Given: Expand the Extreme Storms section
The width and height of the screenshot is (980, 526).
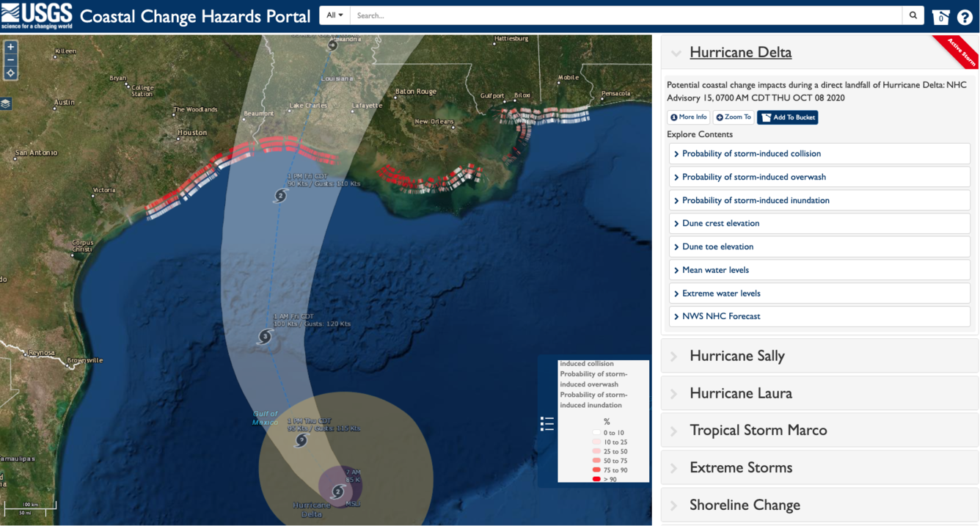Looking at the screenshot, I should [819, 467].
